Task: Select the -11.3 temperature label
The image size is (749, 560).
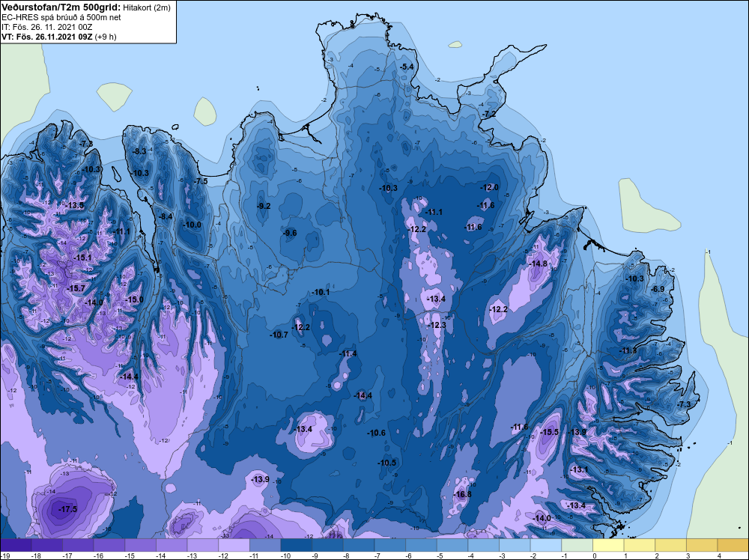Action: pos(628,351)
